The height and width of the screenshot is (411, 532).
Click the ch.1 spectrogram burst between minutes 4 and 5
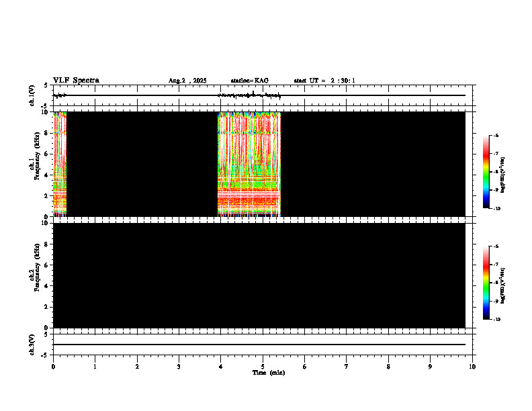[x=249, y=164]
